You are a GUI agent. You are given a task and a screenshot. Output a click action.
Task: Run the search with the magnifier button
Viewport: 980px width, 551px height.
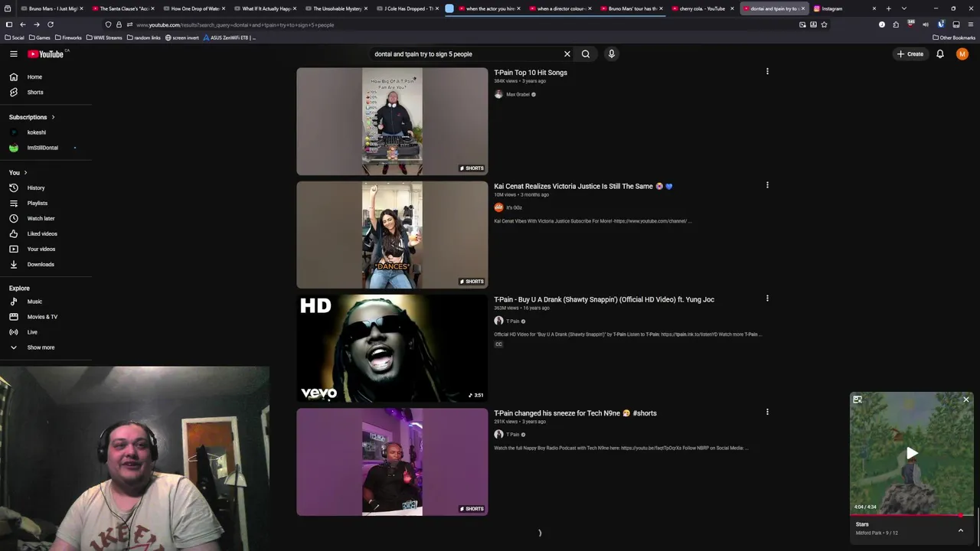pos(586,54)
